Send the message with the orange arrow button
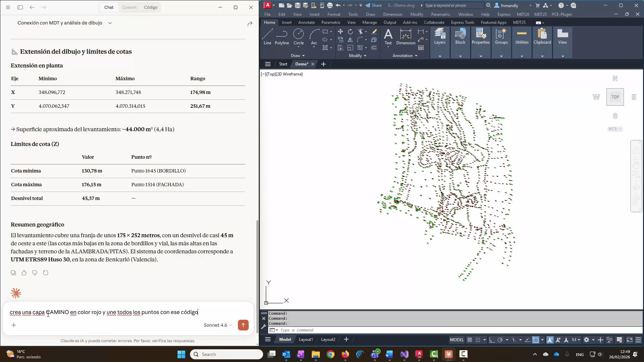The width and height of the screenshot is (644, 362). [x=243, y=325]
